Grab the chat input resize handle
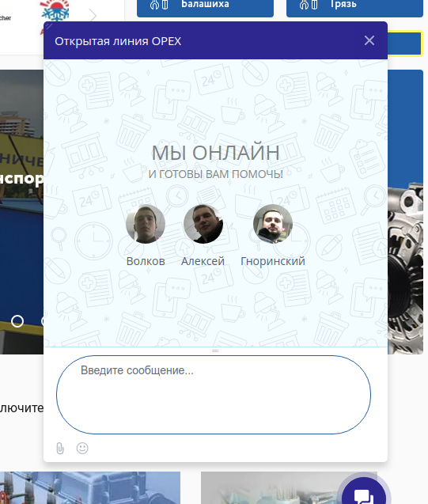The image size is (428, 504). tap(215, 351)
